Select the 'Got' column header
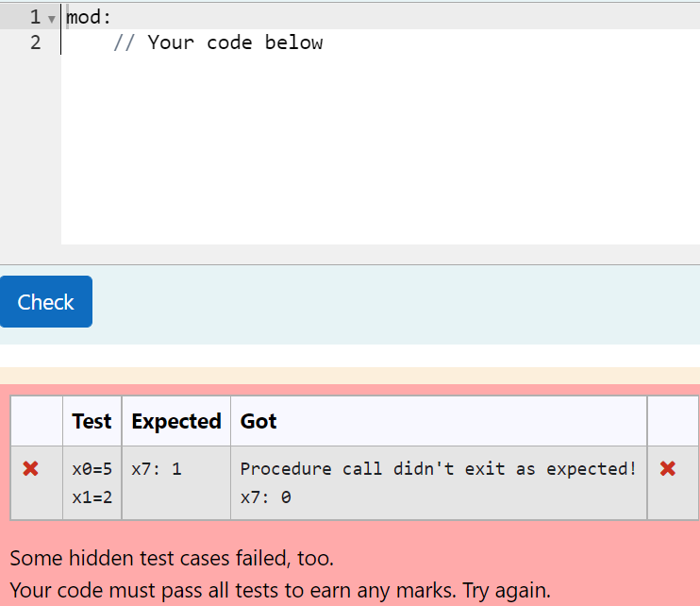Image resolution: width=700 pixels, height=606 pixels. [x=258, y=421]
